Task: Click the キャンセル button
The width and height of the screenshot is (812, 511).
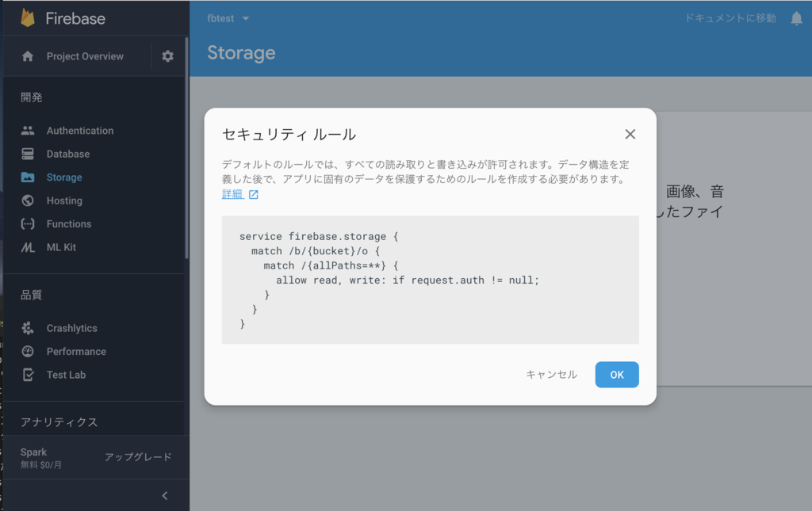Action: pos(551,375)
